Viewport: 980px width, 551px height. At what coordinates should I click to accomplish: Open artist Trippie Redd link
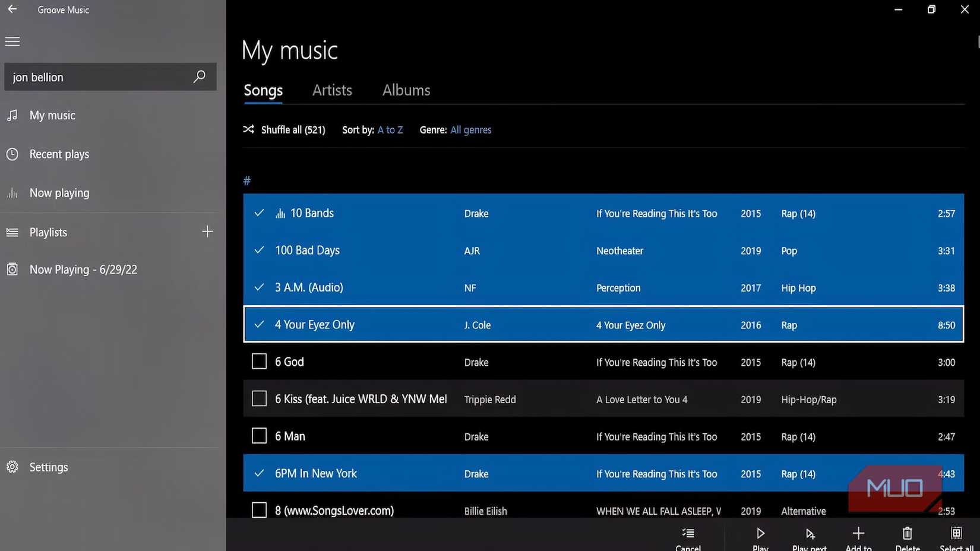pos(490,400)
